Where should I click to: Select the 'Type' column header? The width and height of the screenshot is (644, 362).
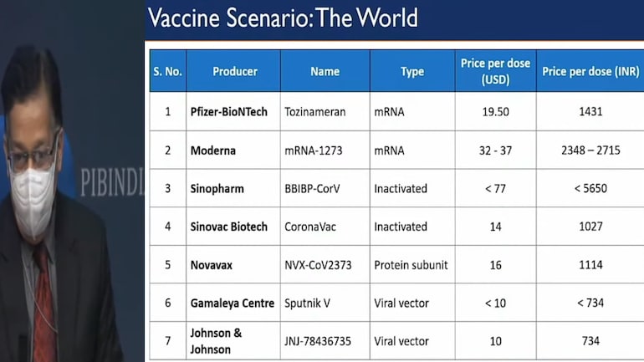pyautogui.click(x=412, y=72)
